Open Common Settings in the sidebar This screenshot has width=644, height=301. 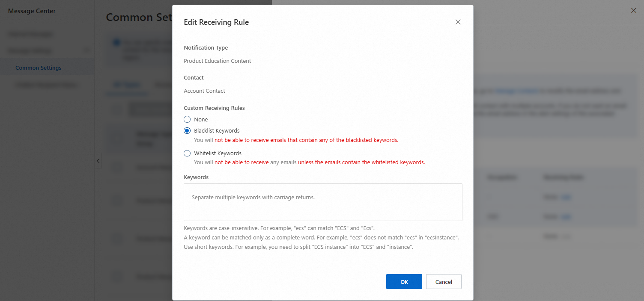click(39, 68)
